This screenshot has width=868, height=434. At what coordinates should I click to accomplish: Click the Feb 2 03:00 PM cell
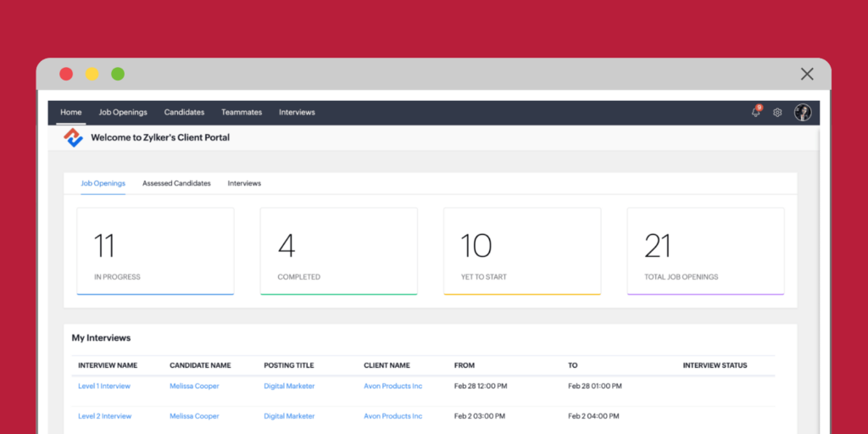[480, 416]
